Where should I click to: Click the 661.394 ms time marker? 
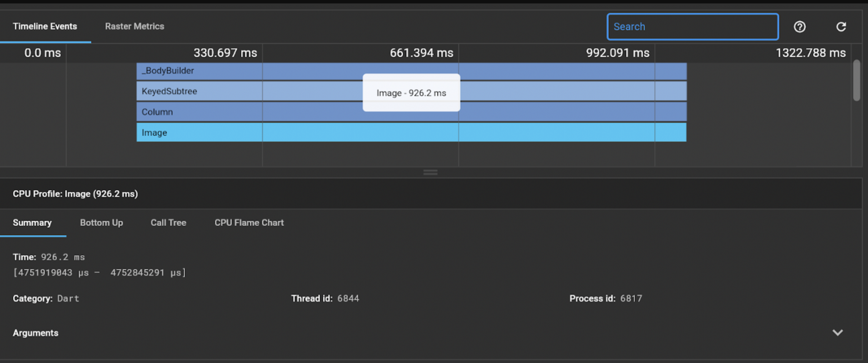coord(421,53)
